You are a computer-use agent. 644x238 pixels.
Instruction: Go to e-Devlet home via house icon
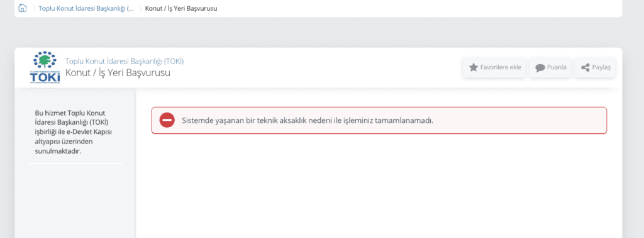point(23,8)
